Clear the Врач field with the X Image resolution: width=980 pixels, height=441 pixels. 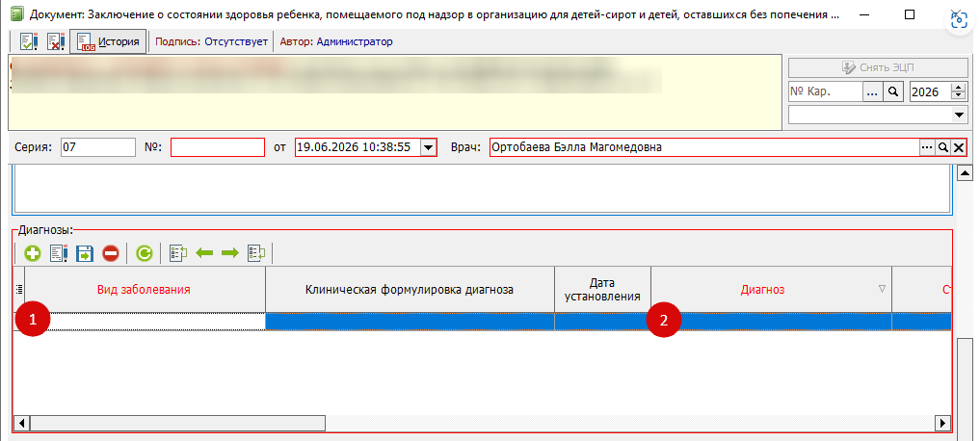958,147
